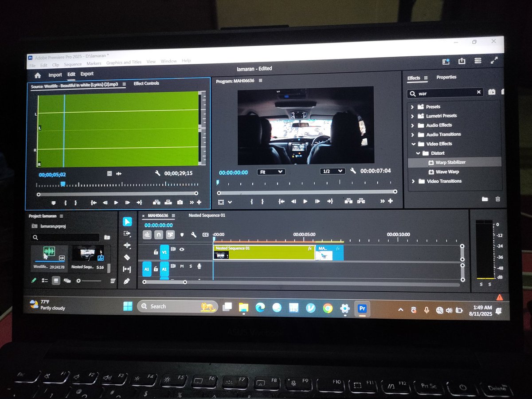The width and height of the screenshot is (532, 399).
Task: Select the Razor tool
Action: point(127,257)
